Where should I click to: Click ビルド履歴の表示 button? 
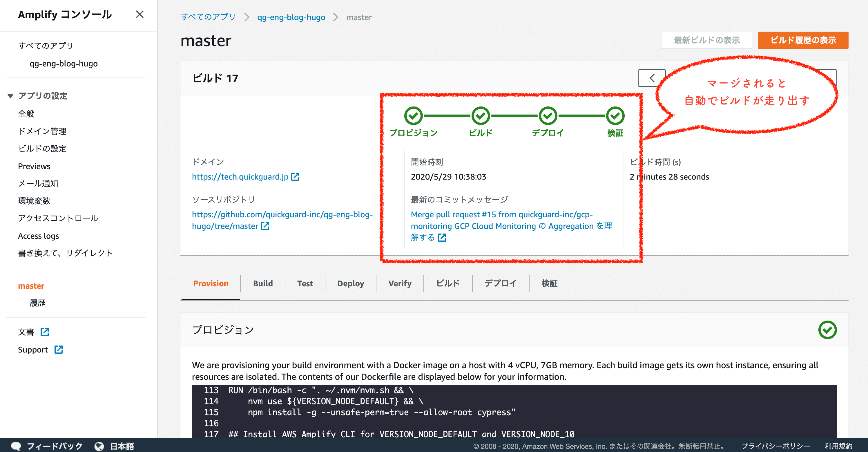click(803, 40)
